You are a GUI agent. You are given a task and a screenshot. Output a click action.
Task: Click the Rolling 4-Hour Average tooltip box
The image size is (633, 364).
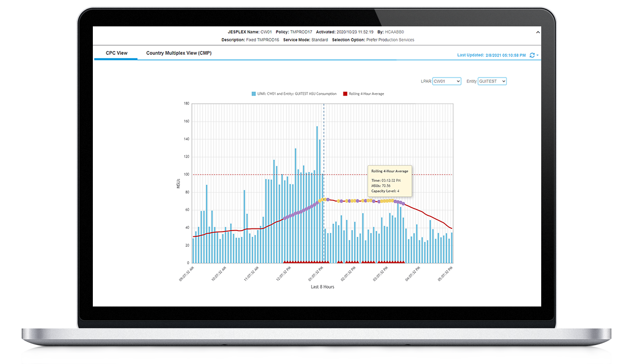coord(390,180)
